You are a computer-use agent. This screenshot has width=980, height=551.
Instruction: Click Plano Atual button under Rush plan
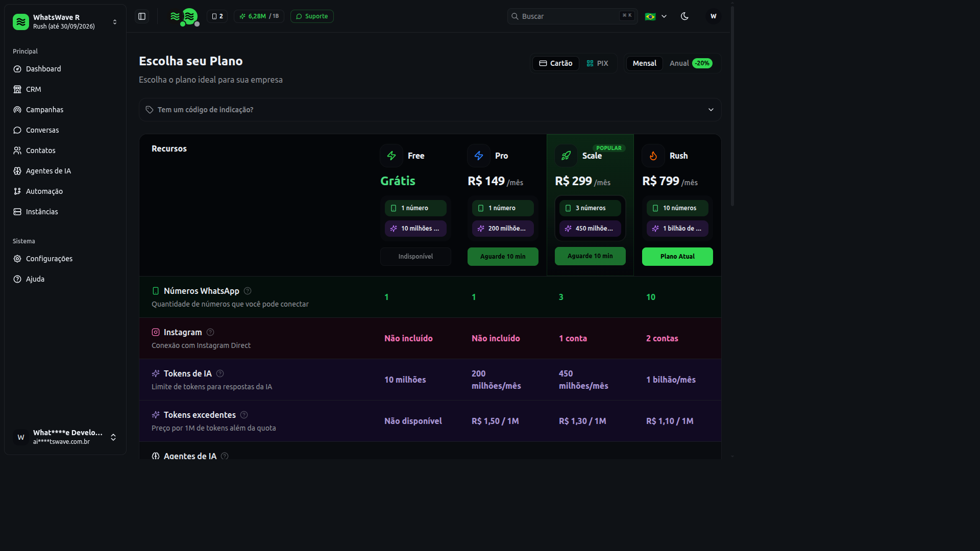[677, 257]
